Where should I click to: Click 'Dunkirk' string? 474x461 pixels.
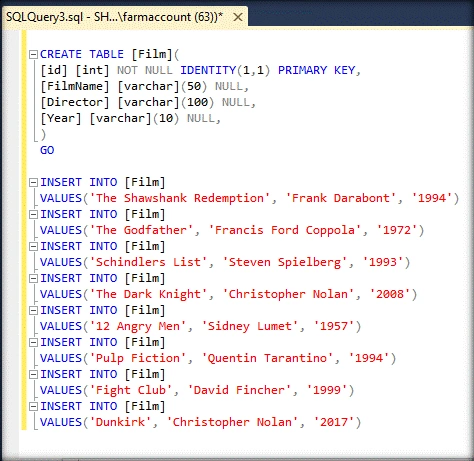click(x=121, y=422)
